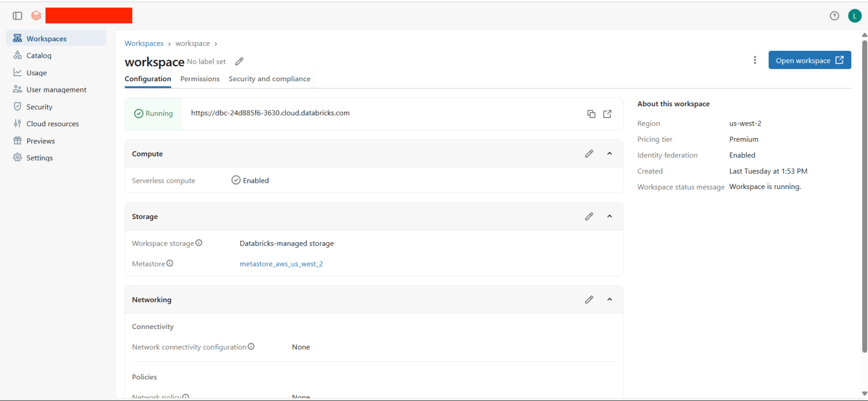Click the Databricks logo icon
This screenshot has height=401, width=868.
36,16
